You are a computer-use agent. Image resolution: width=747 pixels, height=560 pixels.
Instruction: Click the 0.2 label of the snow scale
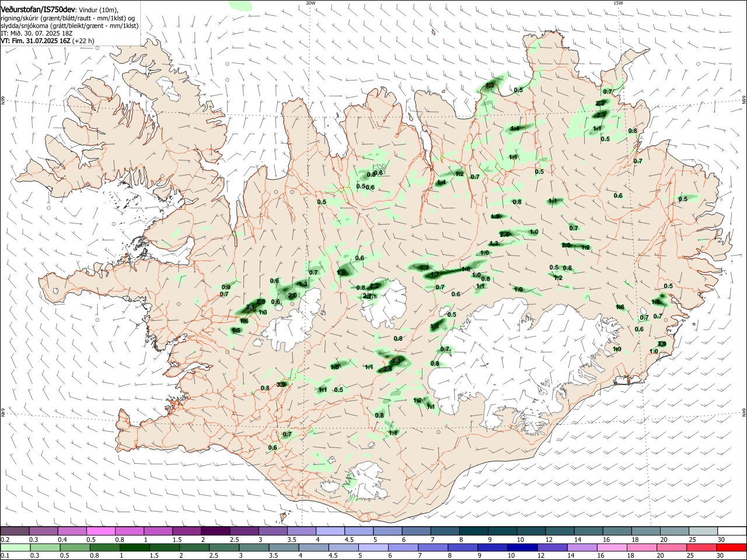(5, 540)
